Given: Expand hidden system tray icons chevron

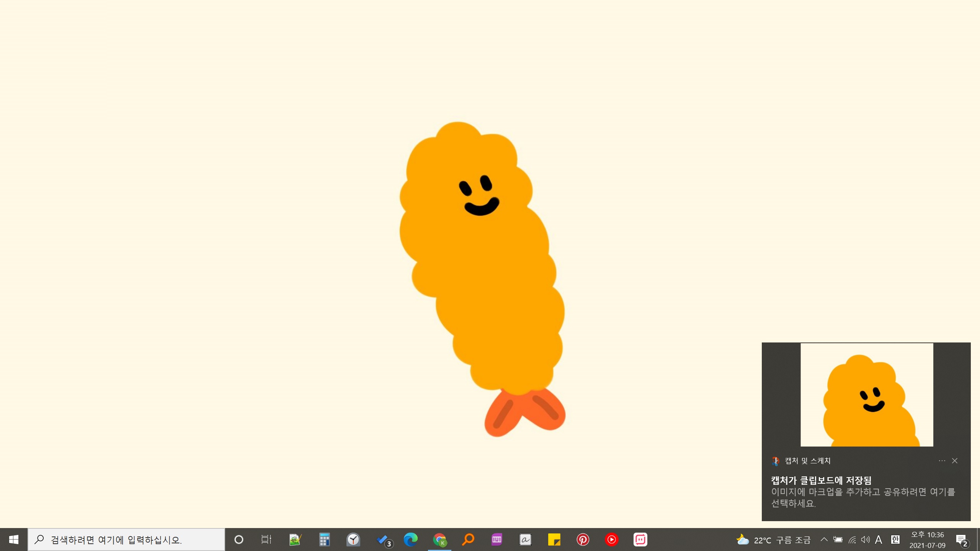Looking at the screenshot, I should click(824, 540).
